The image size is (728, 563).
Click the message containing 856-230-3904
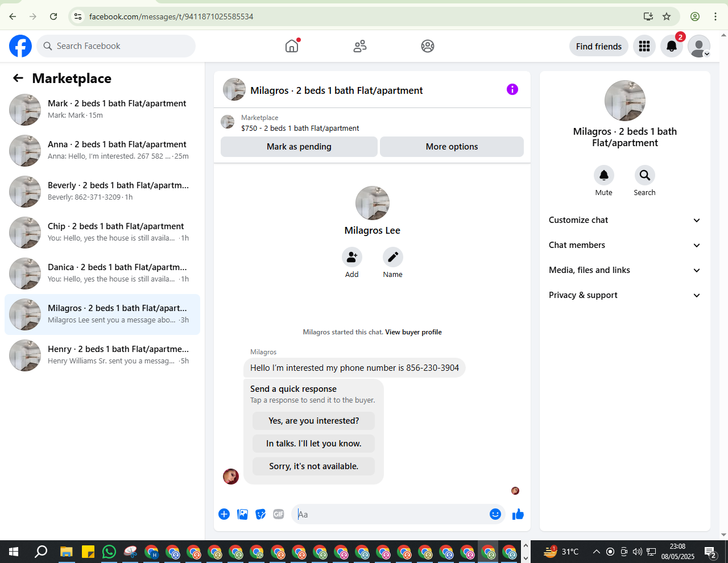coord(354,368)
